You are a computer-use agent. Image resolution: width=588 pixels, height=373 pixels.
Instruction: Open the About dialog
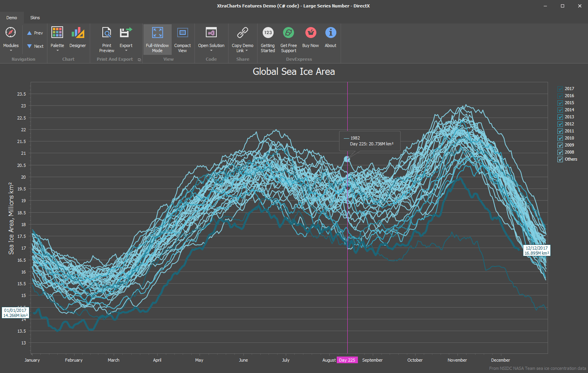pos(330,33)
